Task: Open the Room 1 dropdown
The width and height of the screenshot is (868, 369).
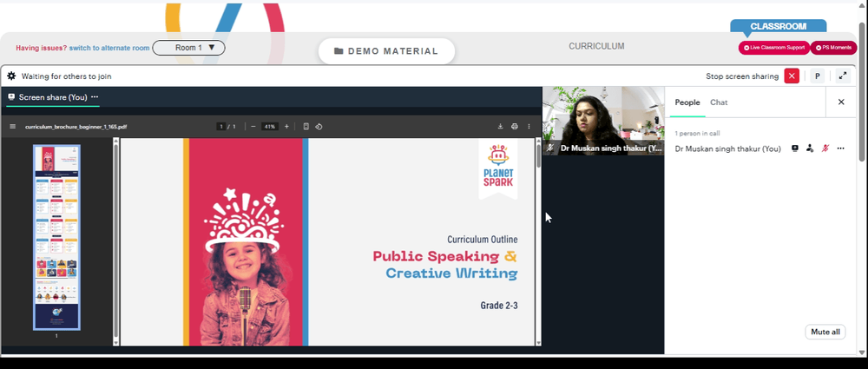Action: [188, 48]
